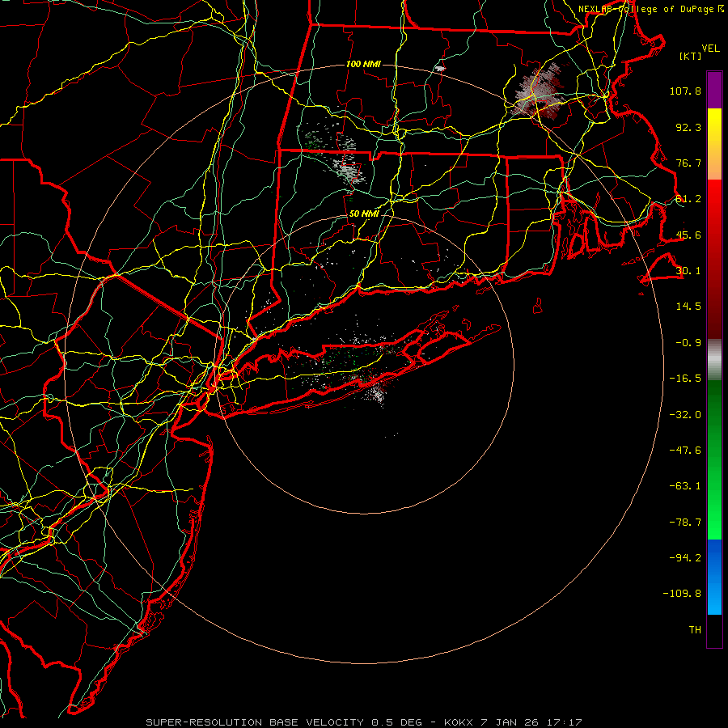
Task: Click the 100 NMI range ring label
Action: (x=363, y=64)
